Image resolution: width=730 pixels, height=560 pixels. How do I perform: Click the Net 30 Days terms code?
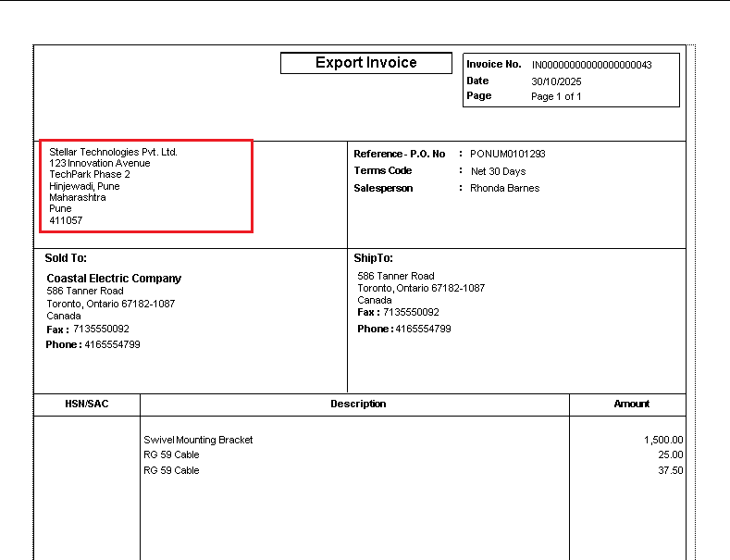point(498,171)
